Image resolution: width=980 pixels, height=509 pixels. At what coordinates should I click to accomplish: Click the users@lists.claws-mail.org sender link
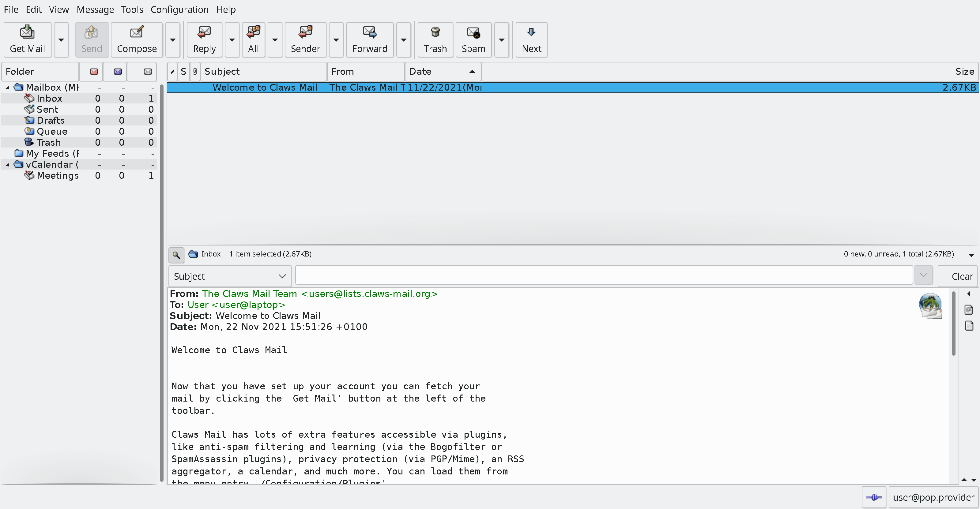coord(369,294)
